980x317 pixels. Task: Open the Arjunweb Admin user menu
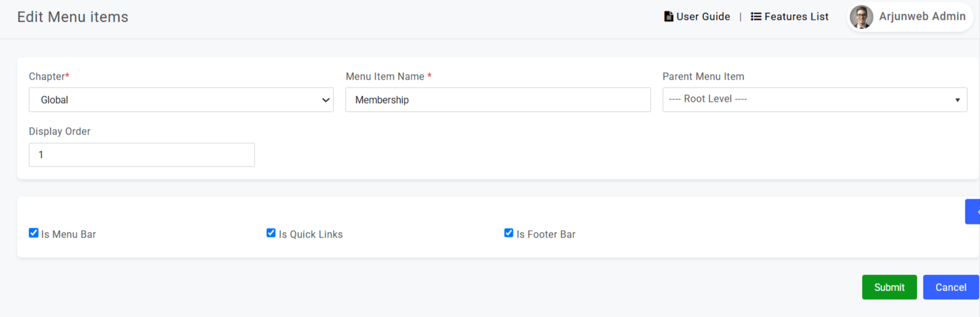pos(908,17)
